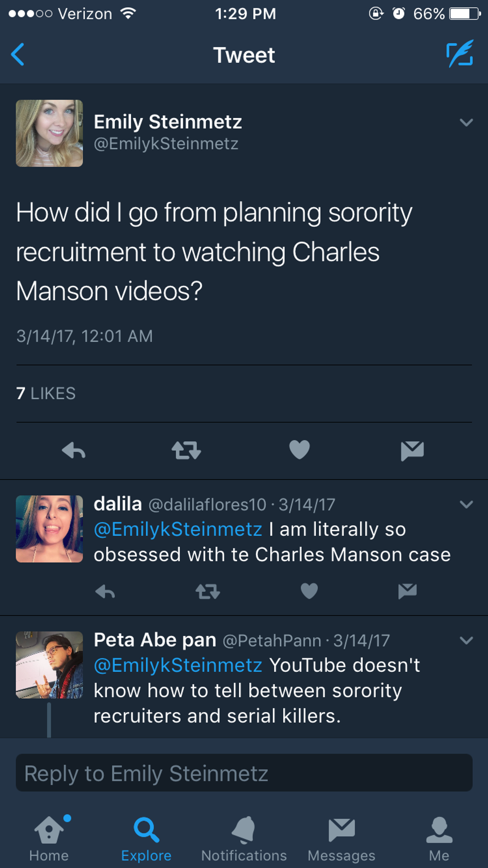
Task: Open the Messages tab
Action: (x=342, y=839)
